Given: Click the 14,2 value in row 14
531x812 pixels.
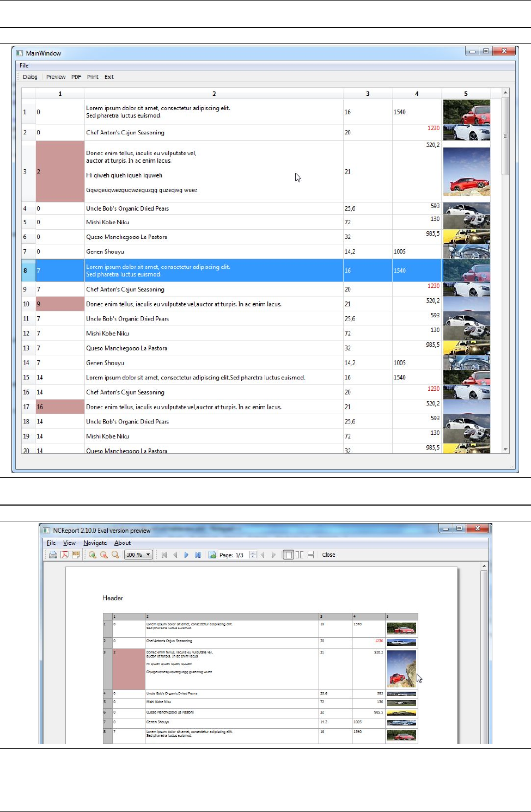Looking at the screenshot, I should coord(350,362).
